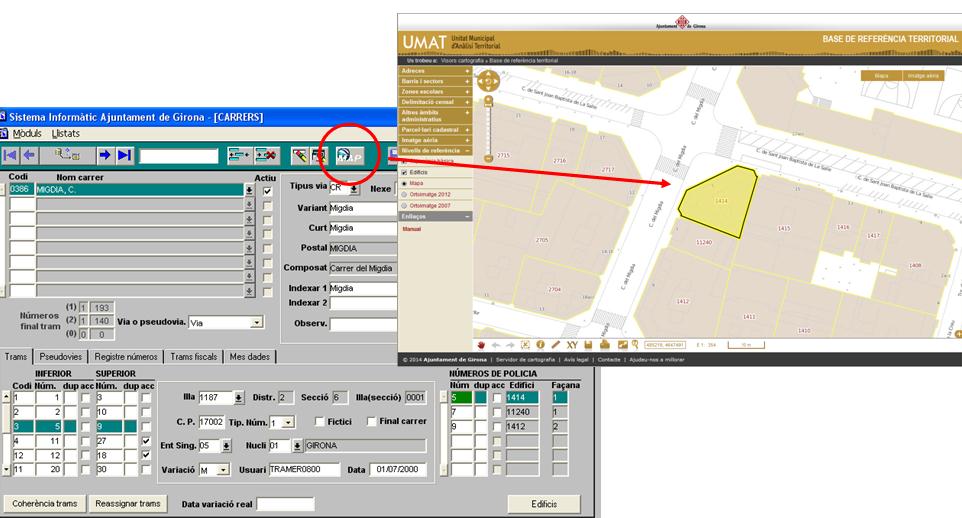The image size is (962, 518).
Task: Click the toolbar search input field
Action: point(179,157)
